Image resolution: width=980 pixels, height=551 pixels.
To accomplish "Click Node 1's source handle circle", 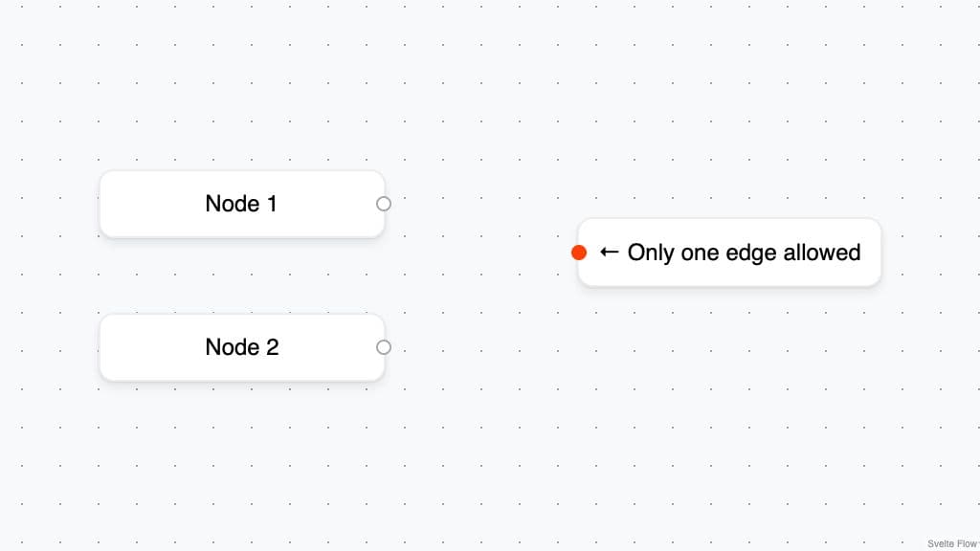I will point(384,204).
